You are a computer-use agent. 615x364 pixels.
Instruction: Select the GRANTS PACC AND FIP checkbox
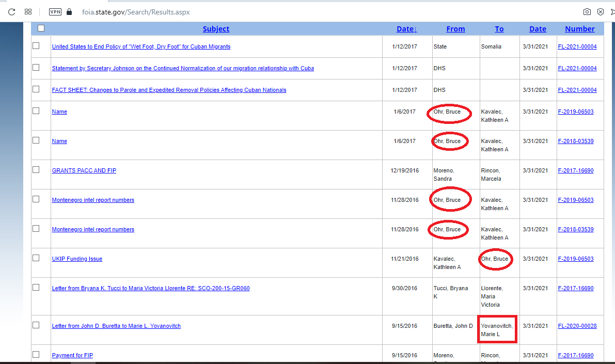tap(36, 169)
